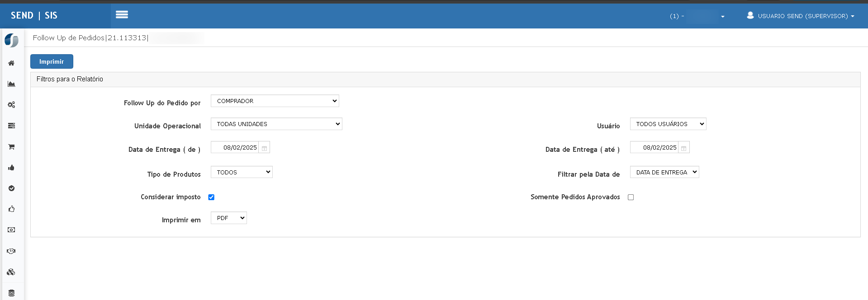Click the Somente Pedidos Aprovados label
Screen dimensions: 868x300
click(x=575, y=197)
